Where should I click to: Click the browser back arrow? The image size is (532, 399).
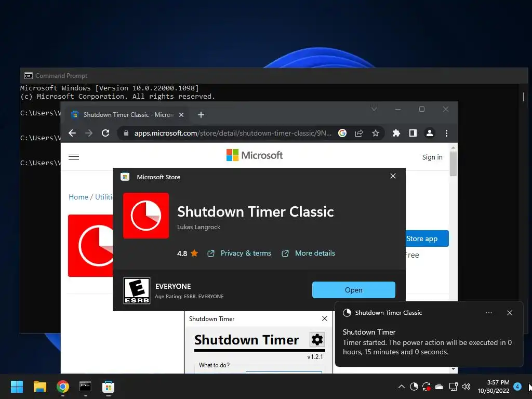pyautogui.click(x=72, y=133)
